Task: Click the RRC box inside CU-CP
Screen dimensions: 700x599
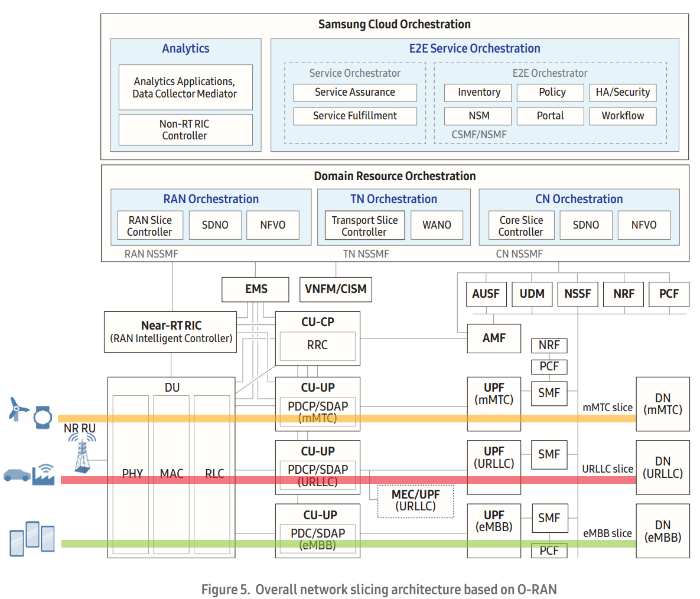Action: tap(317, 346)
